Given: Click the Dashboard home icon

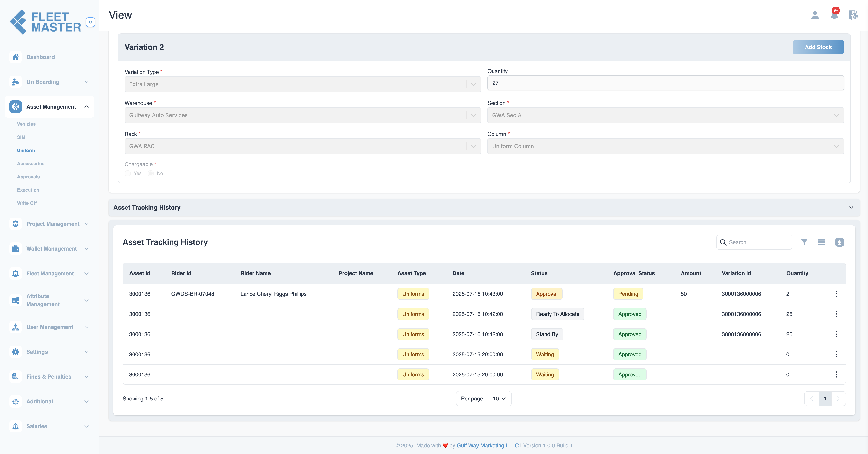Looking at the screenshot, I should 16,57.
